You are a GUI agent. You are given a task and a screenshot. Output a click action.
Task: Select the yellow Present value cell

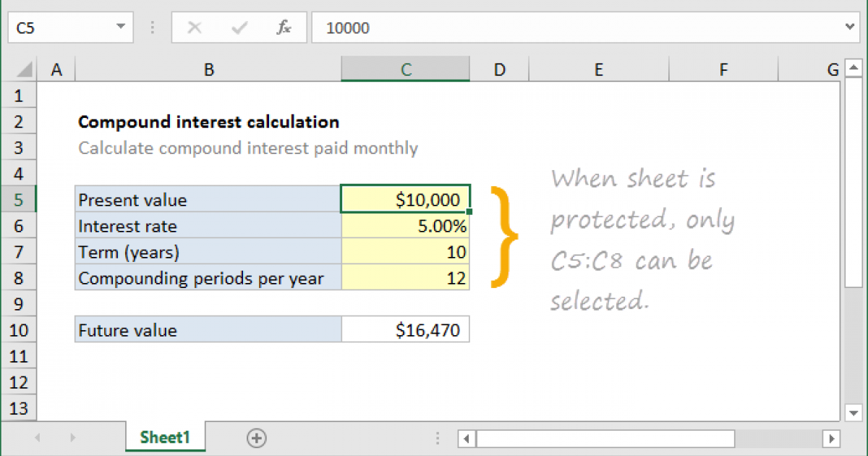(x=405, y=198)
